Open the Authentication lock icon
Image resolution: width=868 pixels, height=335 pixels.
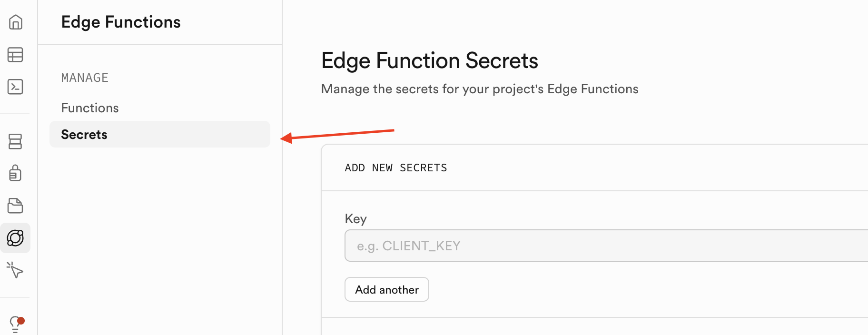[15, 173]
